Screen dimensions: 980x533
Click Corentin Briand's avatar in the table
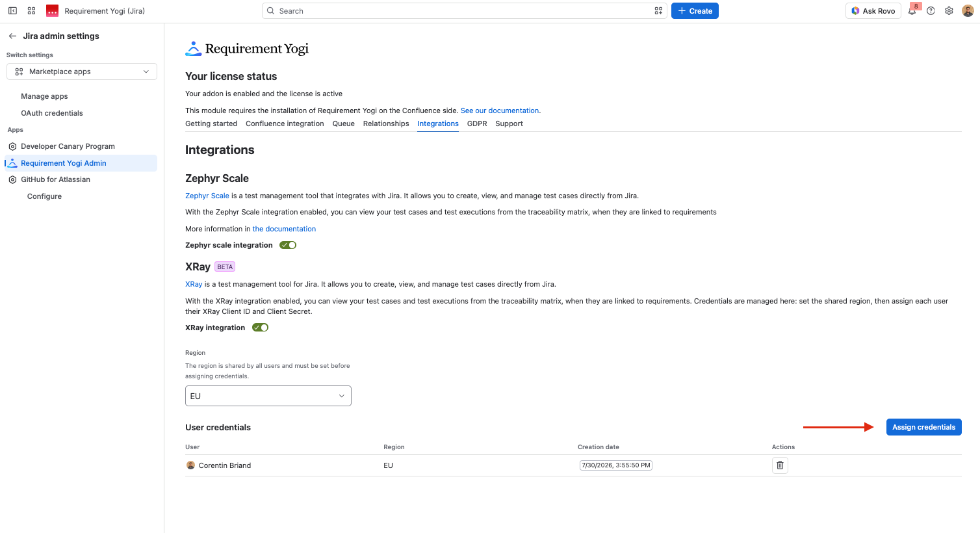pos(191,465)
